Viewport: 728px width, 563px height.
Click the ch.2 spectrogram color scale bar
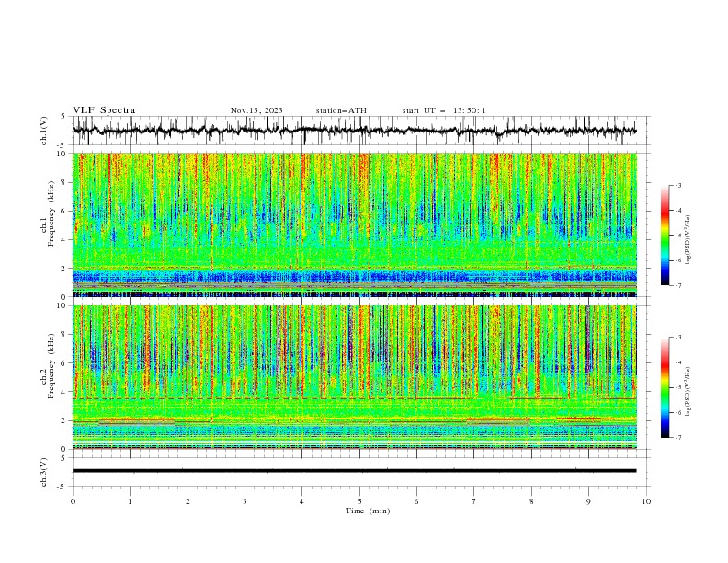[665, 387]
